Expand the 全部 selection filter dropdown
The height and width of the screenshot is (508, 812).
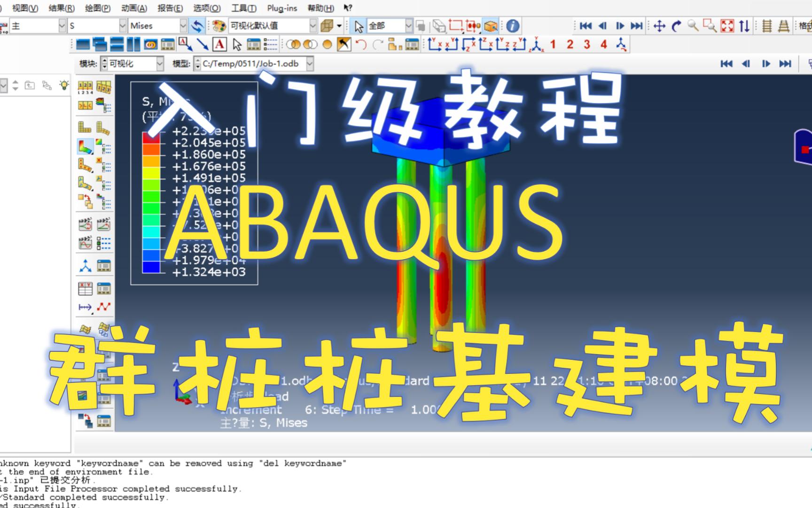[408, 26]
